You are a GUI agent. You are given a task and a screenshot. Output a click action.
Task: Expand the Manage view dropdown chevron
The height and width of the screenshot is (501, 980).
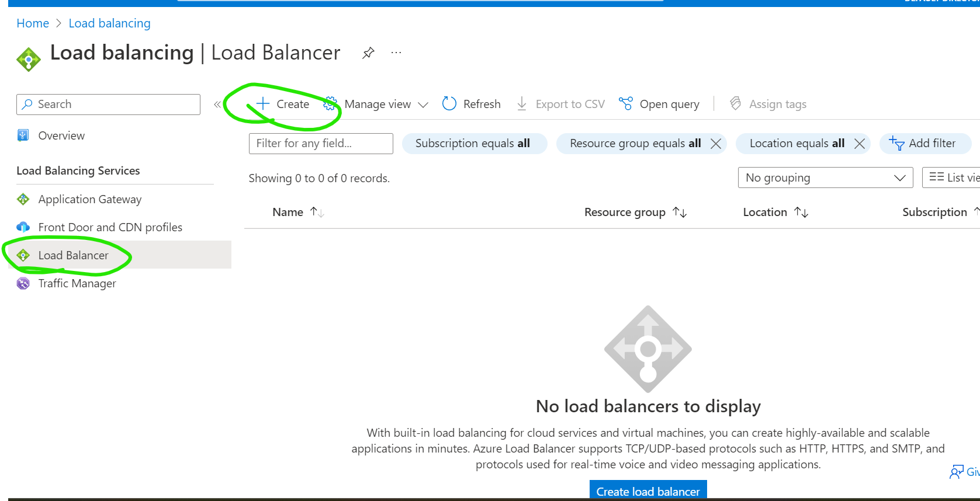pyautogui.click(x=423, y=105)
